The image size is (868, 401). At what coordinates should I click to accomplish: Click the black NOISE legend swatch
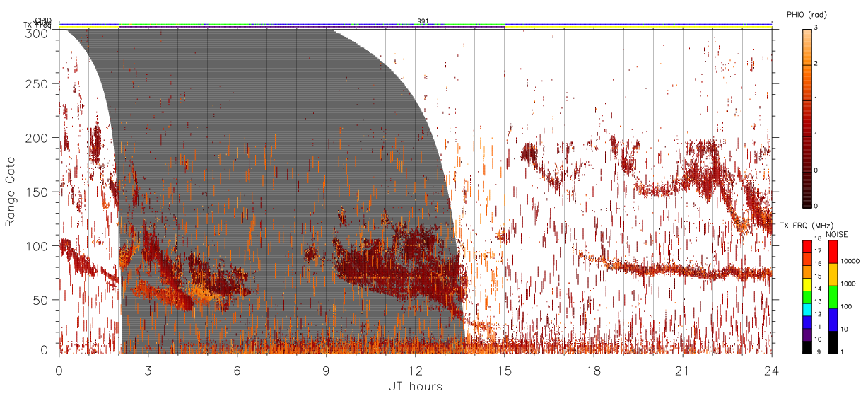point(833,342)
